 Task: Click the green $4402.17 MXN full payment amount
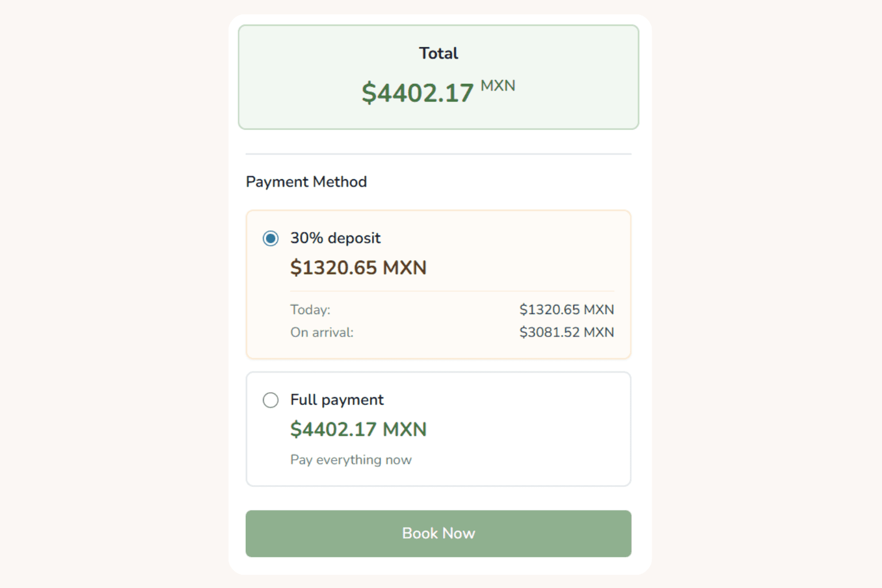[358, 430]
